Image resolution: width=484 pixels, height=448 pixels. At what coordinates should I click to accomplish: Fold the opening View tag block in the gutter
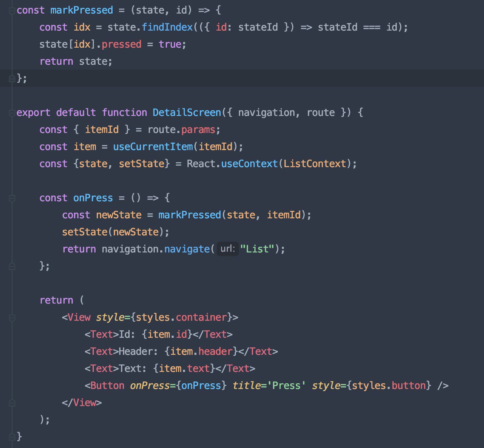pos(12,317)
